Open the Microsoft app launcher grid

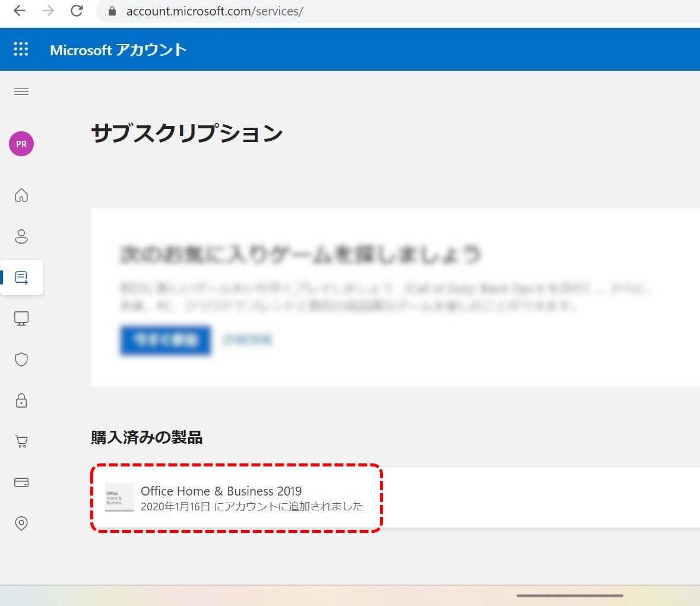[x=21, y=49]
